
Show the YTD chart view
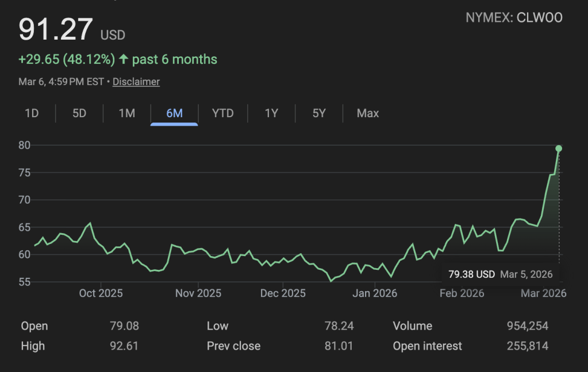coord(222,113)
